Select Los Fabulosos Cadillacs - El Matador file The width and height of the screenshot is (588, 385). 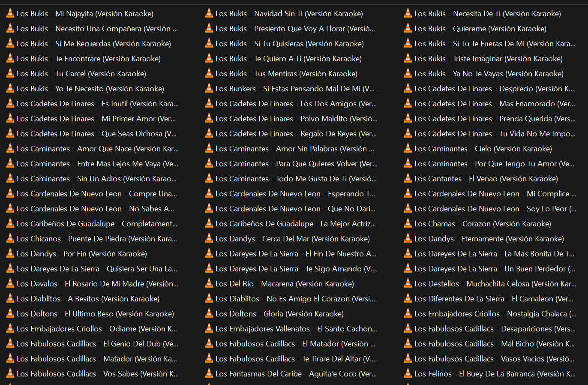tap(295, 344)
